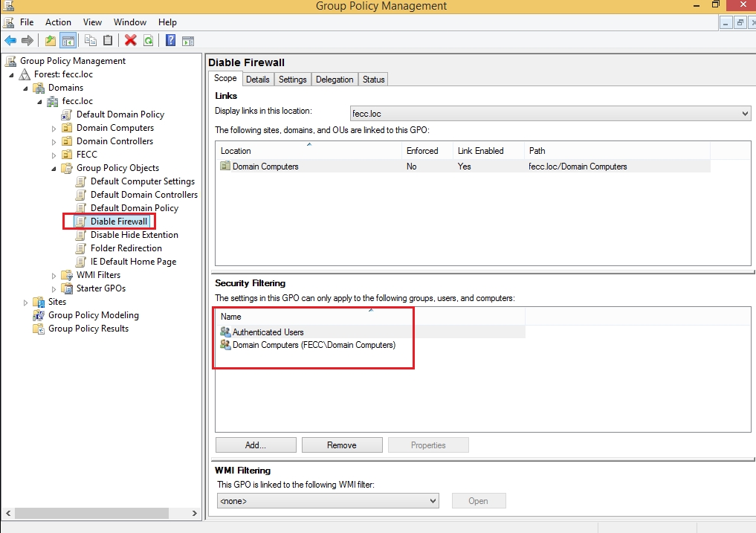Click the tree pane scroll right arrow

[194, 513]
